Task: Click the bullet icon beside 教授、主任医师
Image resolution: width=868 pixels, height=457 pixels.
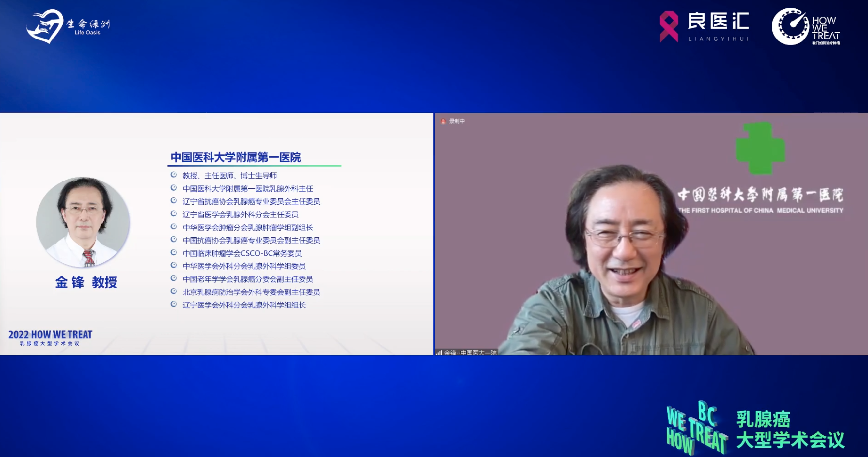Action: pos(174,175)
